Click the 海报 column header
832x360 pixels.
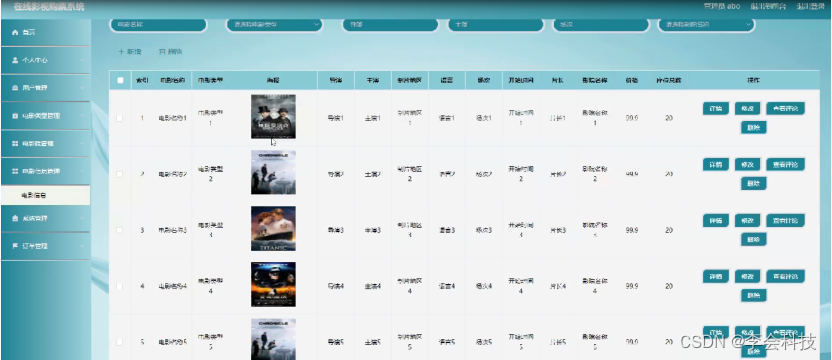pyautogui.click(x=273, y=81)
